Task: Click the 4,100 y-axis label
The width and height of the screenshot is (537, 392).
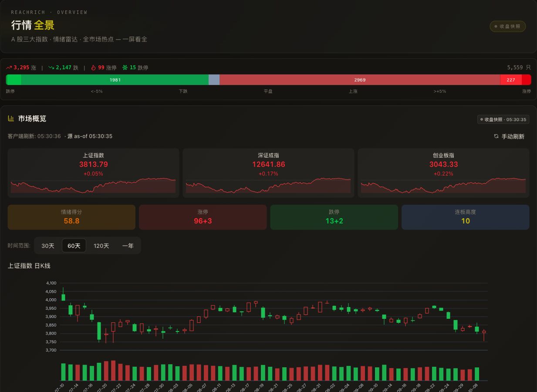Action: (51, 283)
